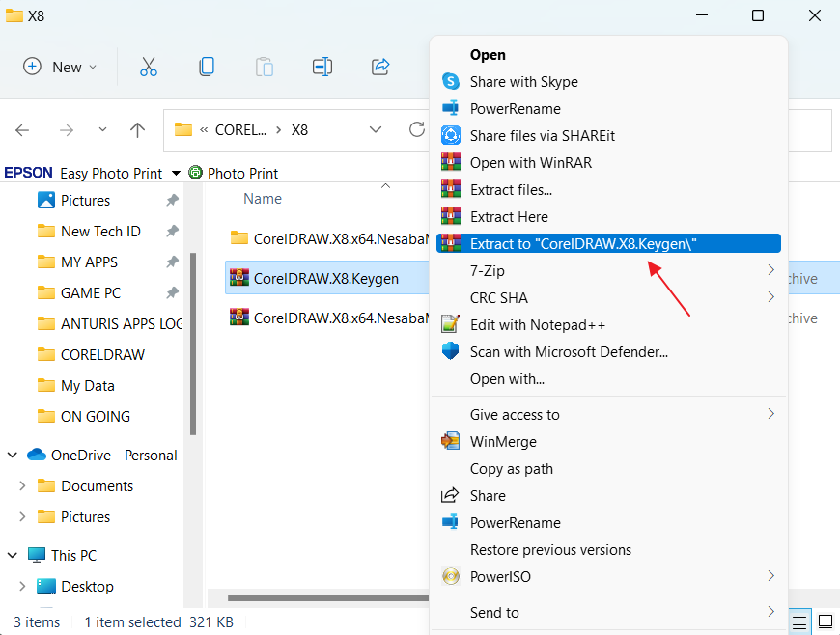Click the navigation pane vertical scrollbar
This screenshot has height=635, width=840.
point(193,344)
